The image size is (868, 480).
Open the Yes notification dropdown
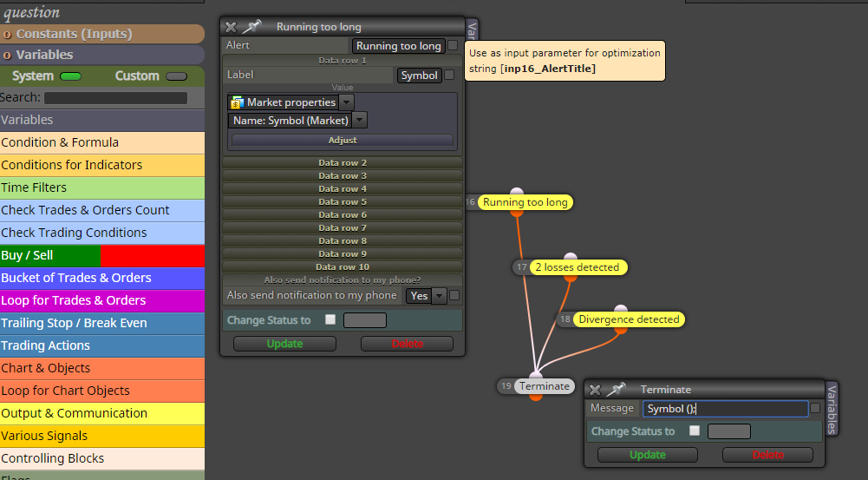click(439, 296)
